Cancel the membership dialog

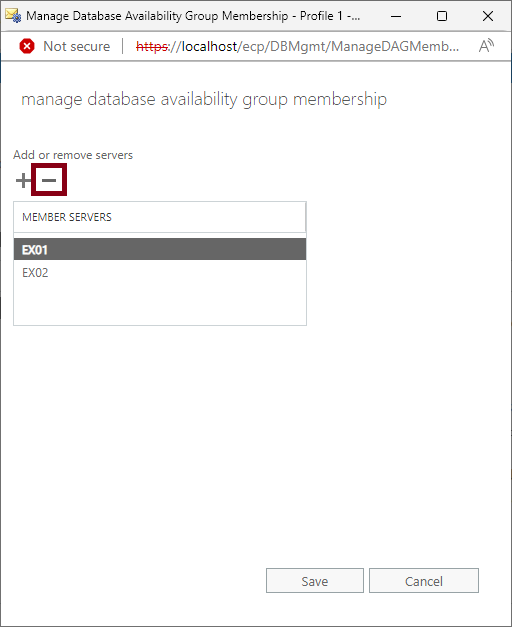click(424, 581)
